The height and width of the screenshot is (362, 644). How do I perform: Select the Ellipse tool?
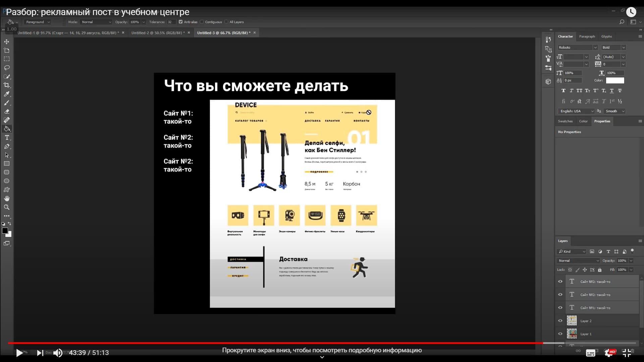[6, 181]
